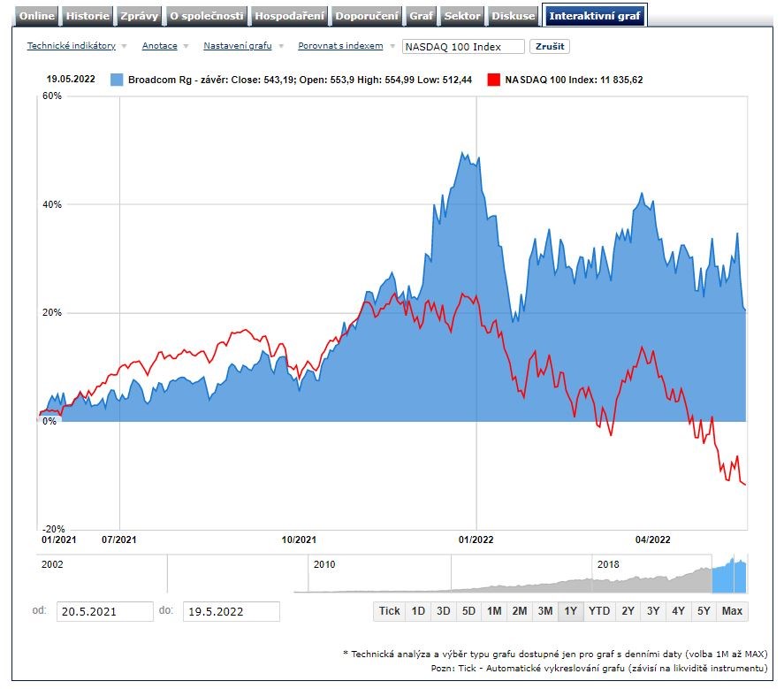
Task: Open the Historie tab
Action: pos(88,16)
